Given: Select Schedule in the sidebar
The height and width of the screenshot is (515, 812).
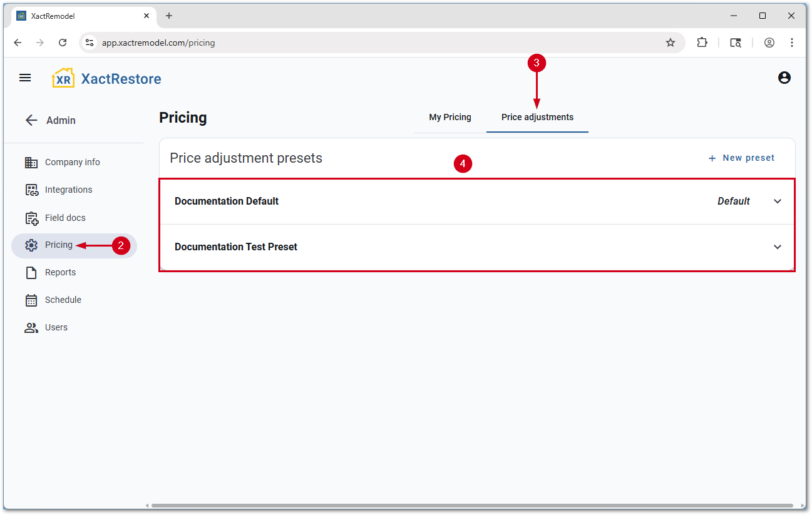Looking at the screenshot, I should [63, 300].
